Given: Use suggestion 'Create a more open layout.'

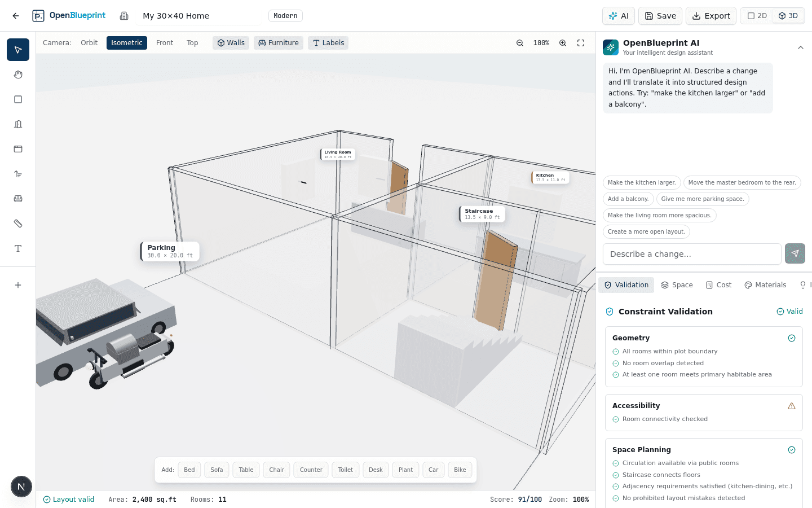Looking at the screenshot, I should [646, 231].
